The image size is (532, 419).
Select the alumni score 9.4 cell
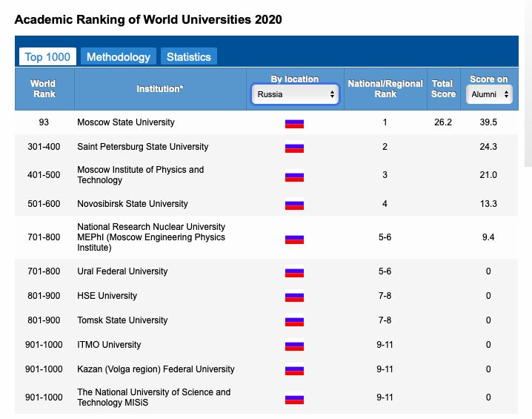488,237
